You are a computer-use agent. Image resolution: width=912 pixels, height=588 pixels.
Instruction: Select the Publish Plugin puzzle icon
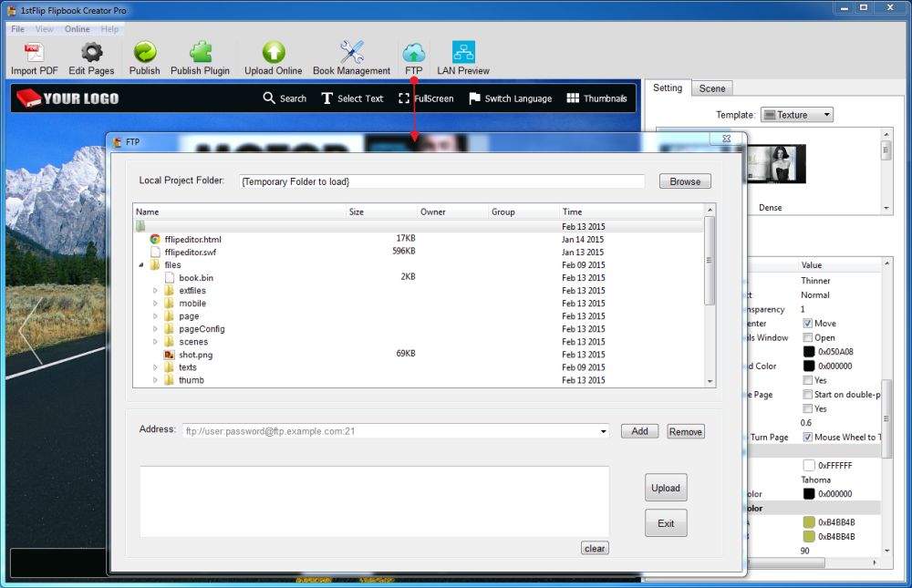pyautogui.click(x=200, y=53)
